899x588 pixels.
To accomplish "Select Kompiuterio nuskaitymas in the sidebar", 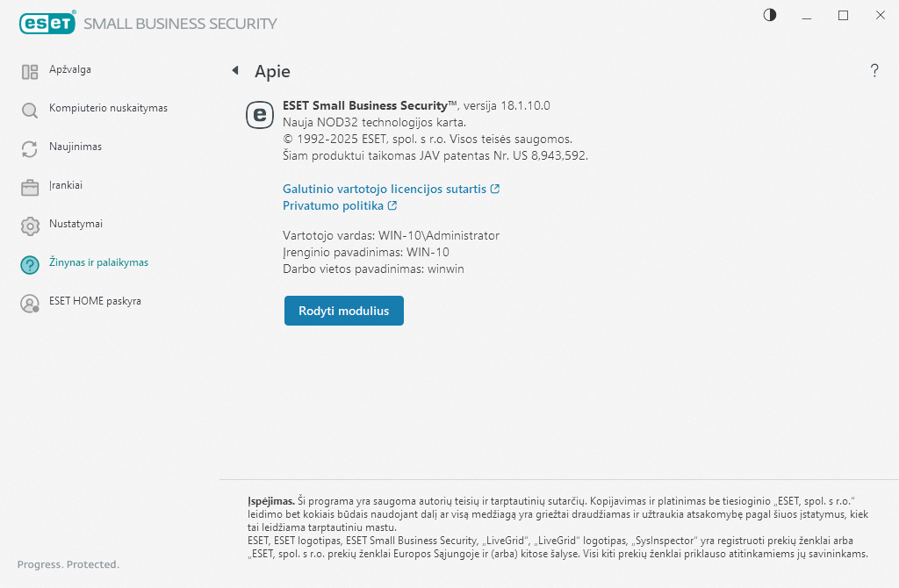I will point(108,108).
